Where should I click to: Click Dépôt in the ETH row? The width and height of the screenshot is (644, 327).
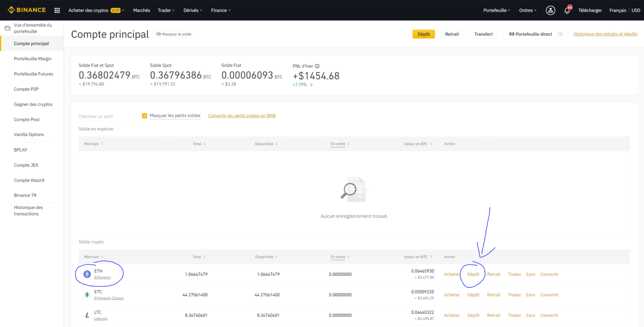point(473,274)
